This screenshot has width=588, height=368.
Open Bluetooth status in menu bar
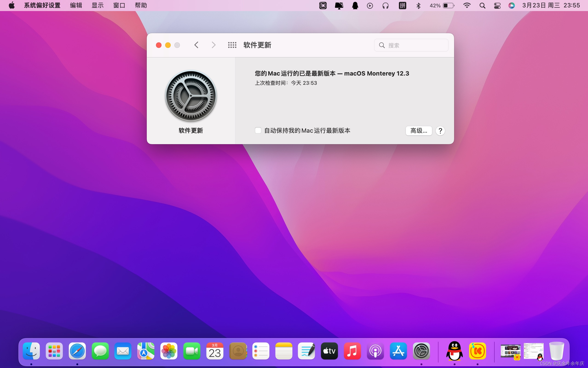418,6
